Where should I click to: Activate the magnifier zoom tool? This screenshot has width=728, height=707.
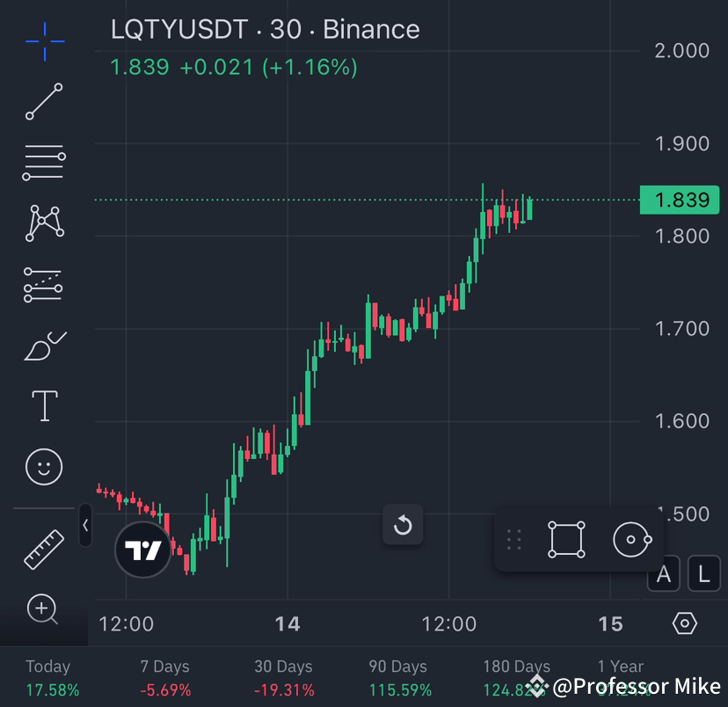click(44, 609)
